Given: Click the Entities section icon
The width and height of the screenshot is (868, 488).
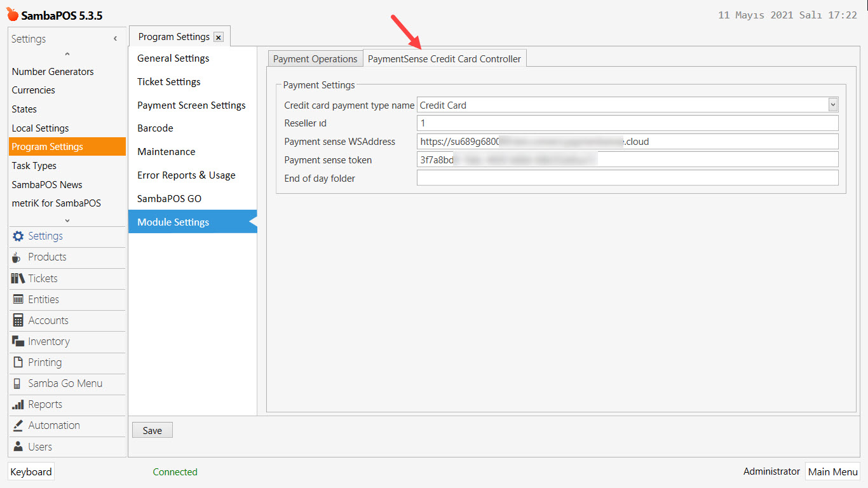Looking at the screenshot, I should click(18, 299).
